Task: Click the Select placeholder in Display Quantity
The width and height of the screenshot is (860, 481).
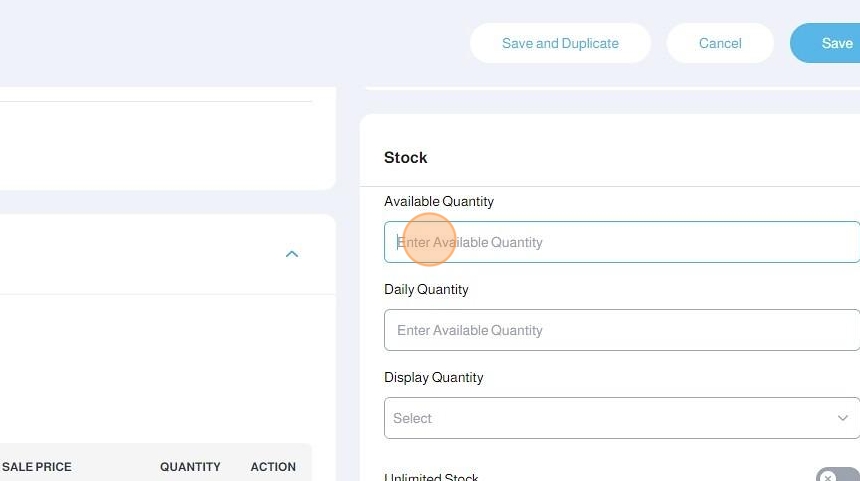Action: click(412, 418)
